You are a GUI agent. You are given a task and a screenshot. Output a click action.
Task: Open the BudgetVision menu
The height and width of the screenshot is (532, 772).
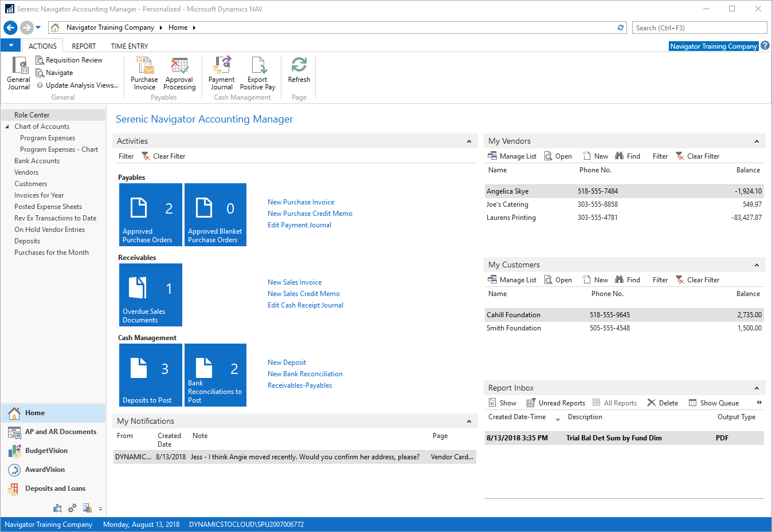(x=53, y=451)
